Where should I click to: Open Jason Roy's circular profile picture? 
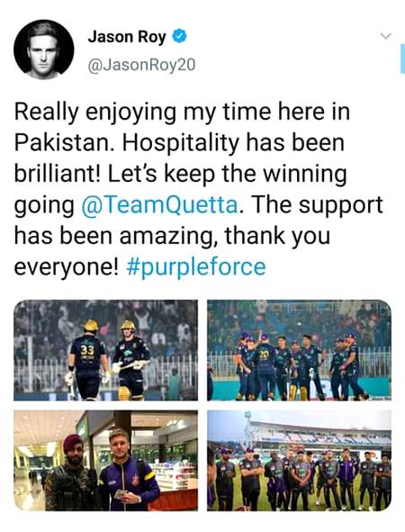click(x=44, y=50)
